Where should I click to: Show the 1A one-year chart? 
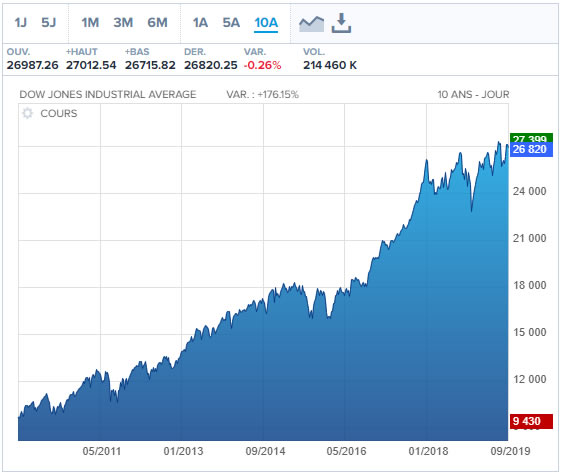click(x=200, y=23)
